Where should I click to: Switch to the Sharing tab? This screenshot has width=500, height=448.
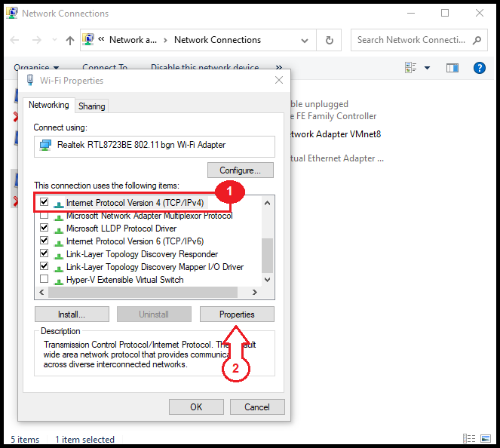92,106
